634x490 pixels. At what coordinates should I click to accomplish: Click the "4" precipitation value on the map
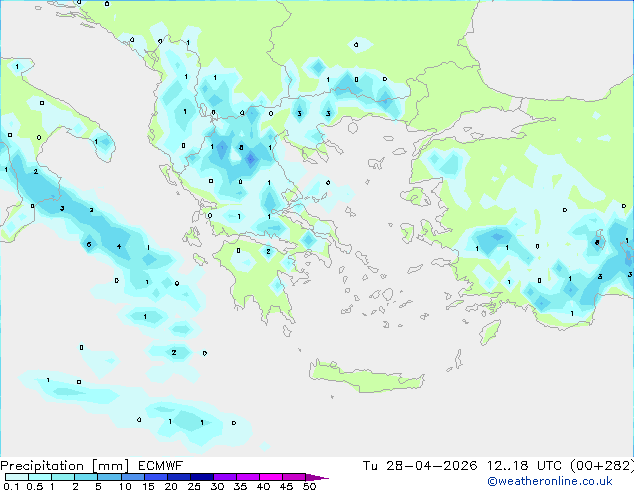[119, 246]
